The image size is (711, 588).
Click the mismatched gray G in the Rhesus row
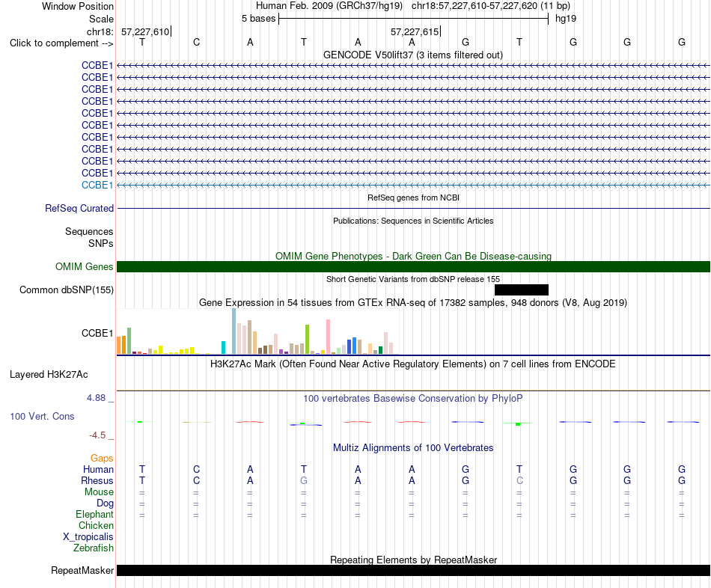304,480
